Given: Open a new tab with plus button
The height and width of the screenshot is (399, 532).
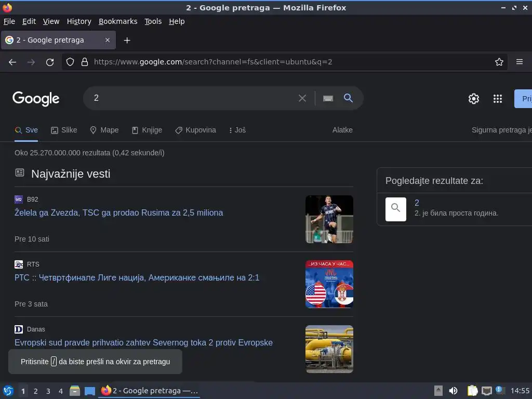Looking at the screenshot, I should click(127, 41).
